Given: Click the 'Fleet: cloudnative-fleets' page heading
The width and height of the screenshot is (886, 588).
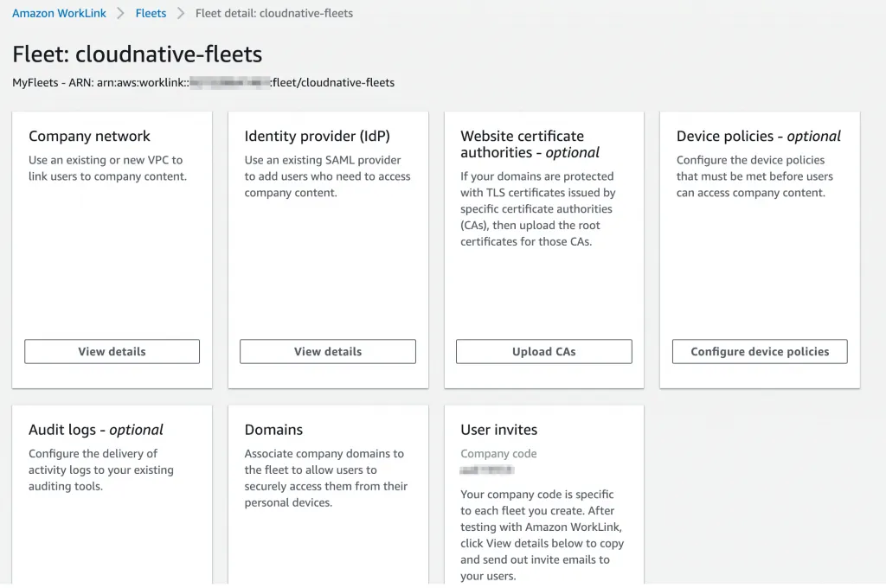Looking at the screenshot, I should 137,54.
